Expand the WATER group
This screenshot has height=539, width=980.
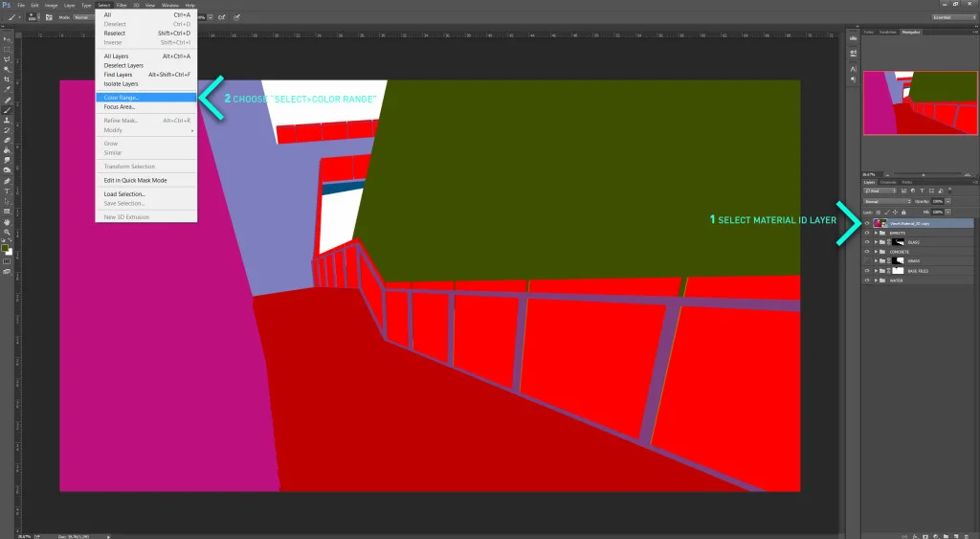pyautogui.click(x=876, y=281)
